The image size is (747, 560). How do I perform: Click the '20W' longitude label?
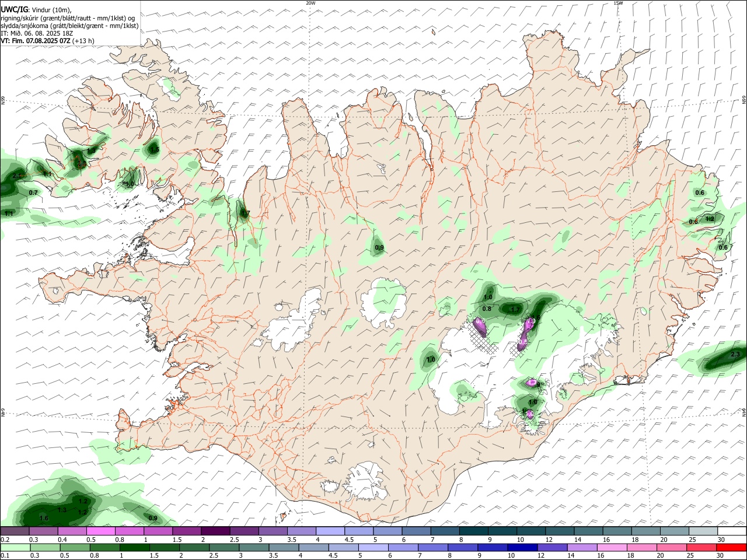[310, 3]
